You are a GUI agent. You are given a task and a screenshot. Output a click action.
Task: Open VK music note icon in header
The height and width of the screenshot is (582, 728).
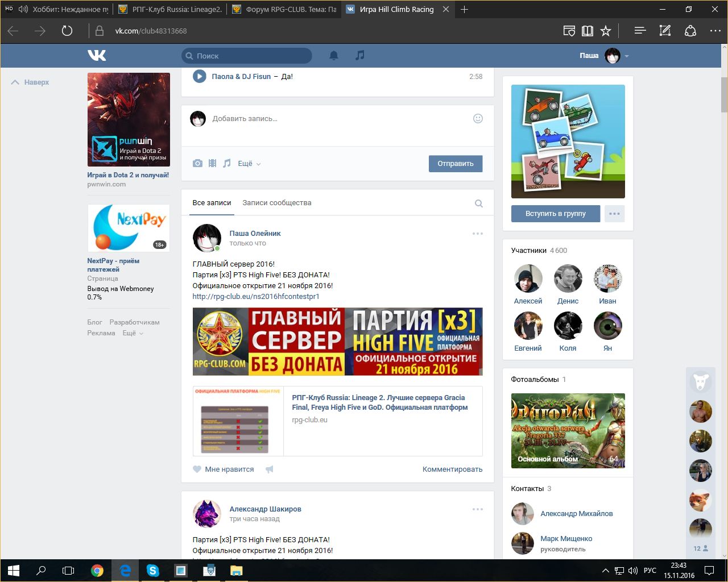[359, 55]
